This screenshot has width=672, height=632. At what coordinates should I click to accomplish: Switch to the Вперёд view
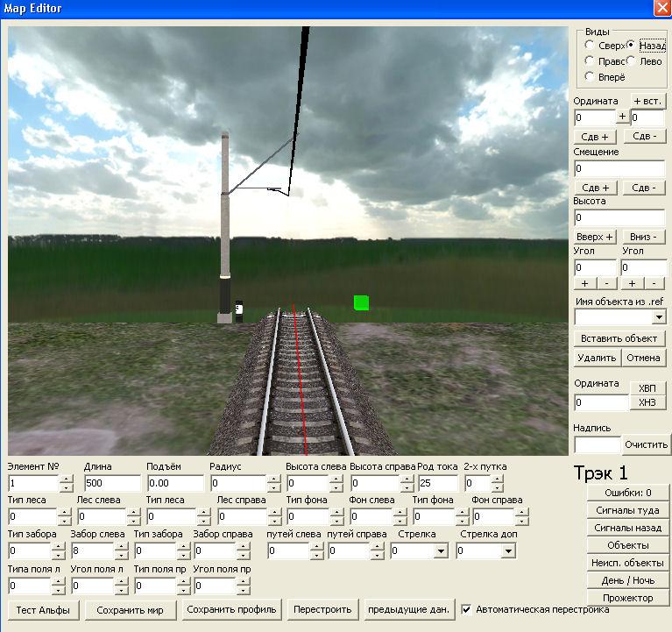[591, 77]
